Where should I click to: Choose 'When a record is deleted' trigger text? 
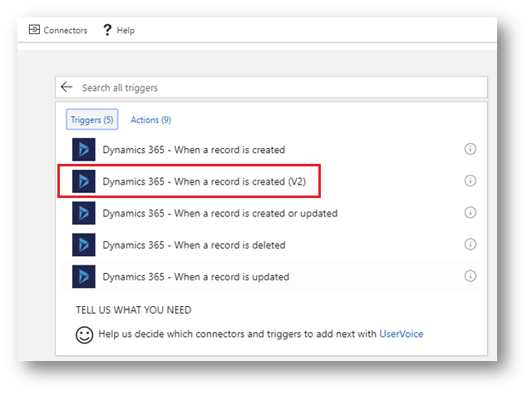[194, 245]
